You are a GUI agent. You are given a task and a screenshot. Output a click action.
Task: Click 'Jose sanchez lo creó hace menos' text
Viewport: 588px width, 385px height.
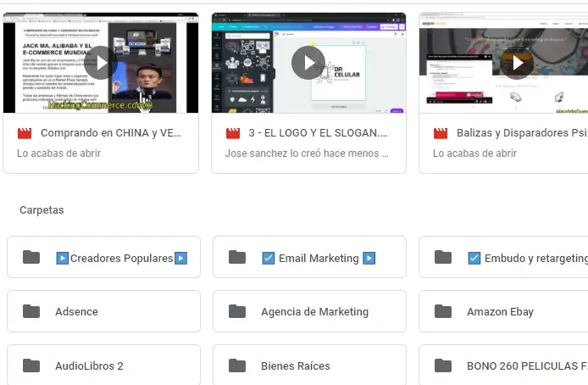307,153
